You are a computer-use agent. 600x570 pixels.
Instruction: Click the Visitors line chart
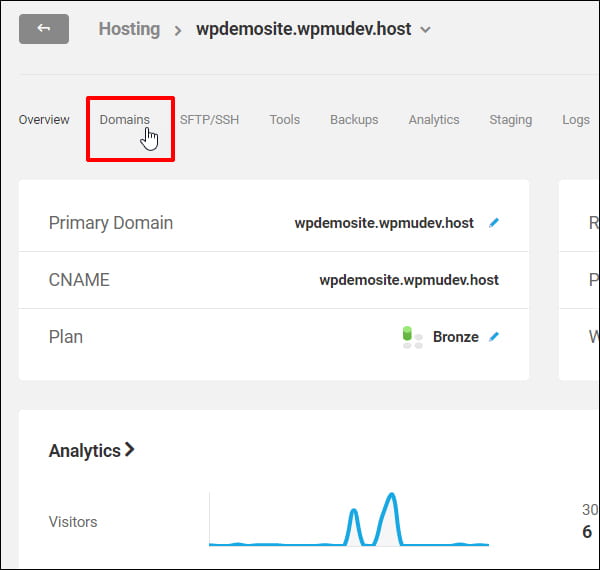(349, 520)
